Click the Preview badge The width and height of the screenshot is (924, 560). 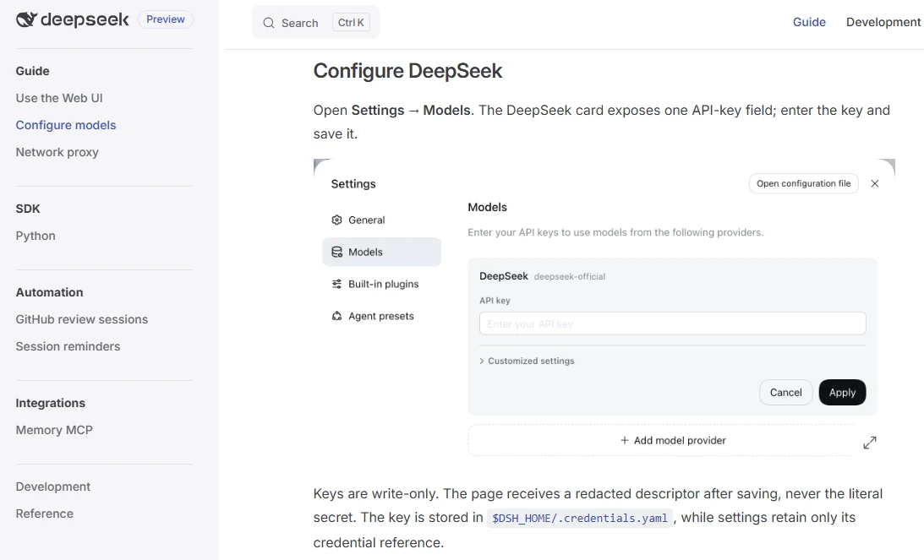pyautogui.click(x=166, y=19)
